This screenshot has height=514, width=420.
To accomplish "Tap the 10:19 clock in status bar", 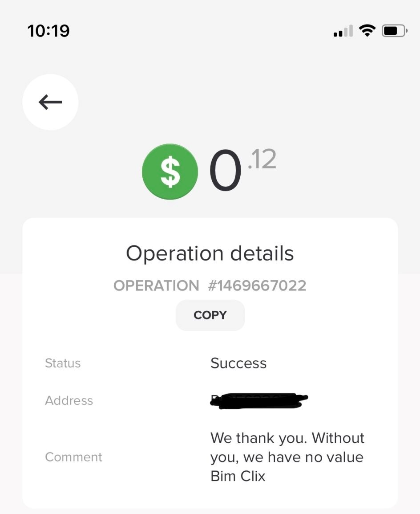I will coord(48,31).
